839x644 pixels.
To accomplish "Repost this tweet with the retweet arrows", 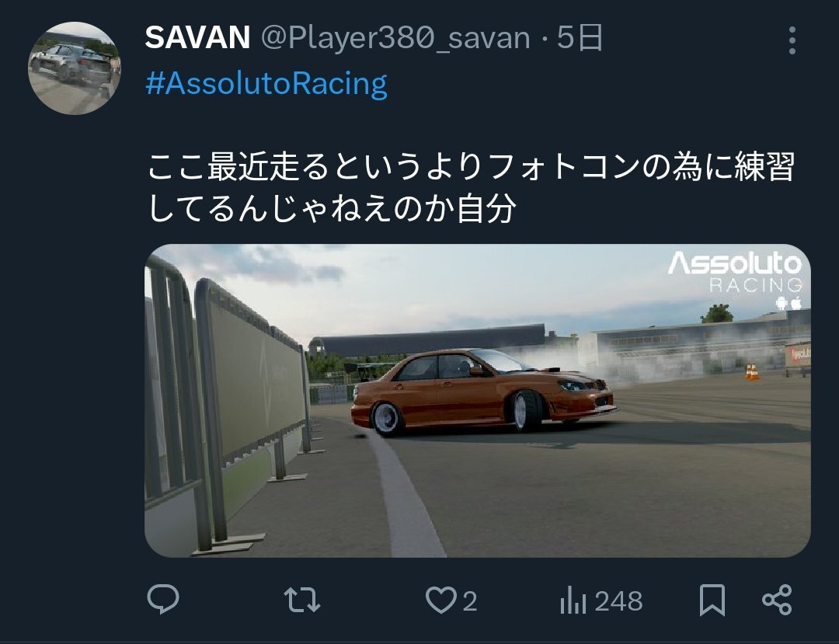I will 301,600.
